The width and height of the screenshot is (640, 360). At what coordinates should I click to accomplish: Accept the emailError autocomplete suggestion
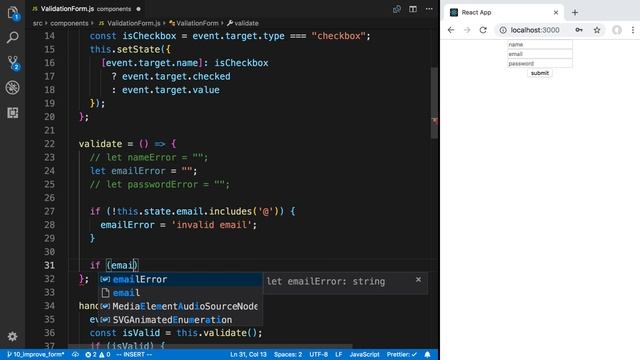(180, 280)
